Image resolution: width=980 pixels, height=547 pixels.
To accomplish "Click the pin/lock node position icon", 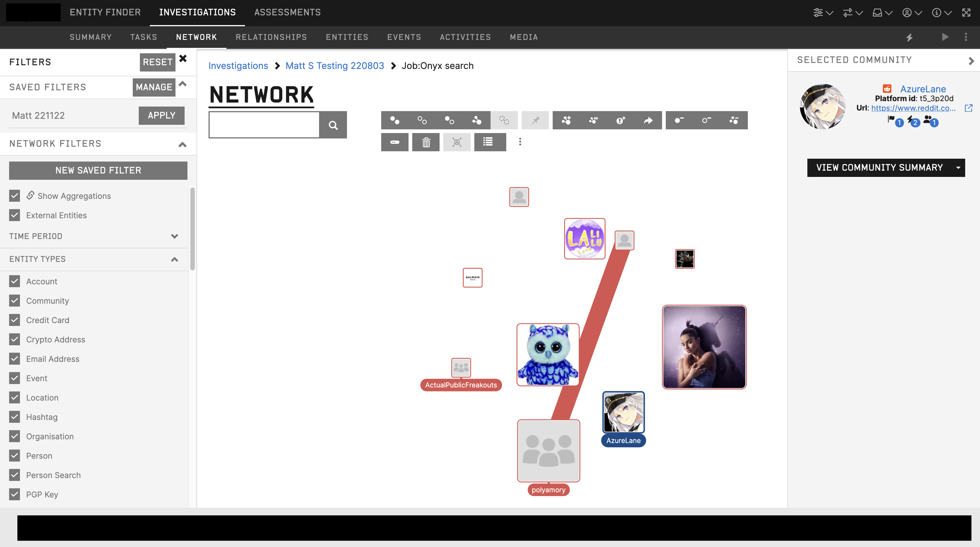I will (x=535, y=120).
